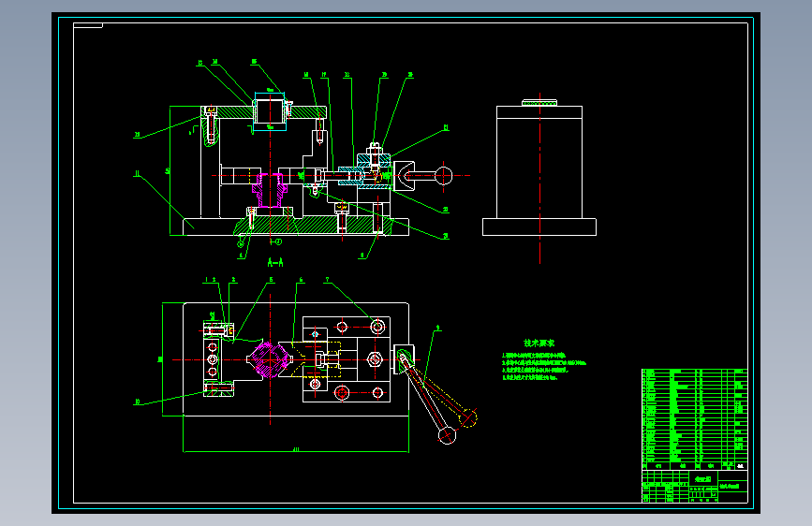Screen dimensions: 812x526
Task: Select the base plate of the right-side view
Action: coord(539,226)
